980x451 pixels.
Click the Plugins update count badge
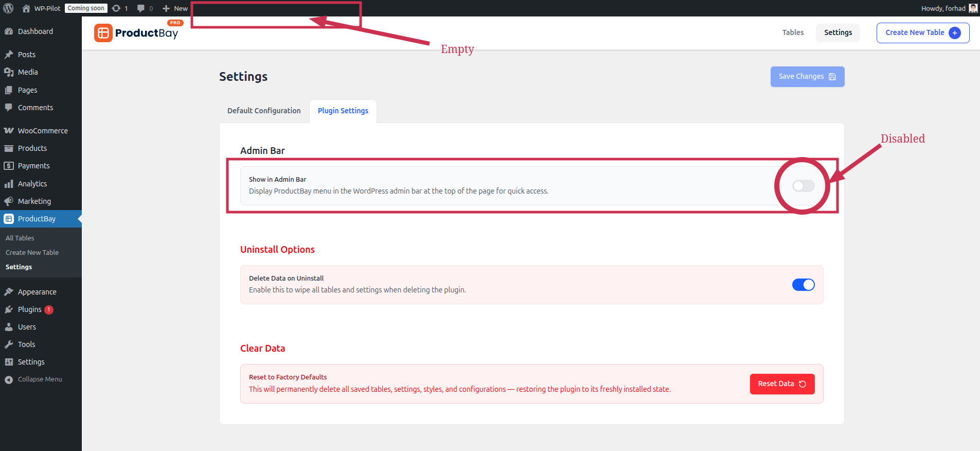[x=49, y=310]
